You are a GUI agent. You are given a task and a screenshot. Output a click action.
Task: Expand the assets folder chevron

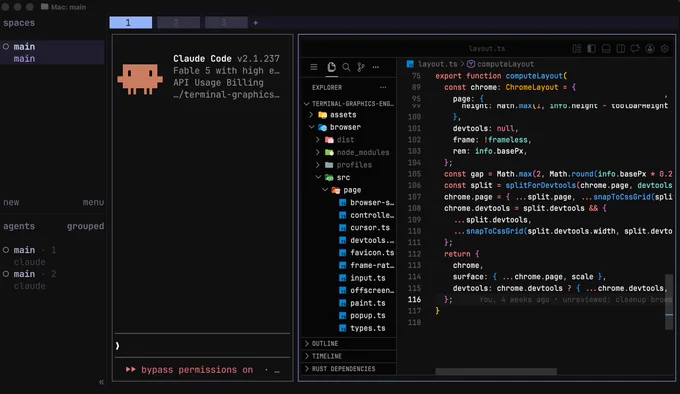pos(311,114)
